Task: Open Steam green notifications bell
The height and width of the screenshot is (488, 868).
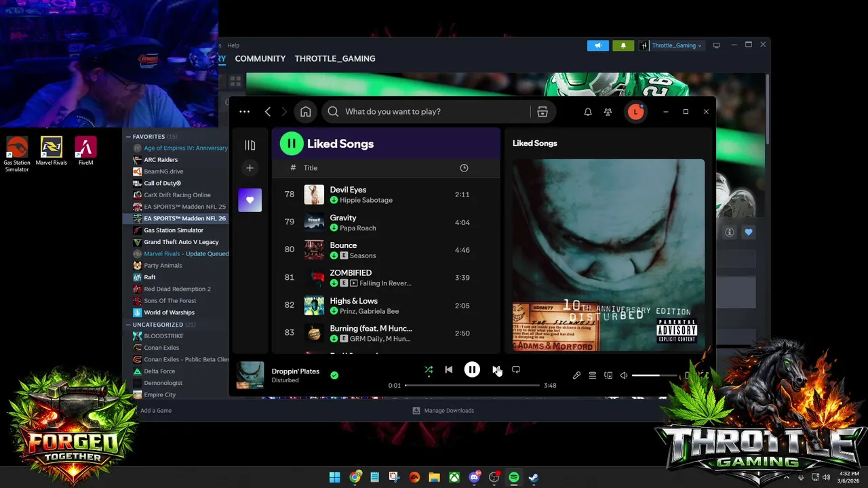Action: (x=623, y=45)
